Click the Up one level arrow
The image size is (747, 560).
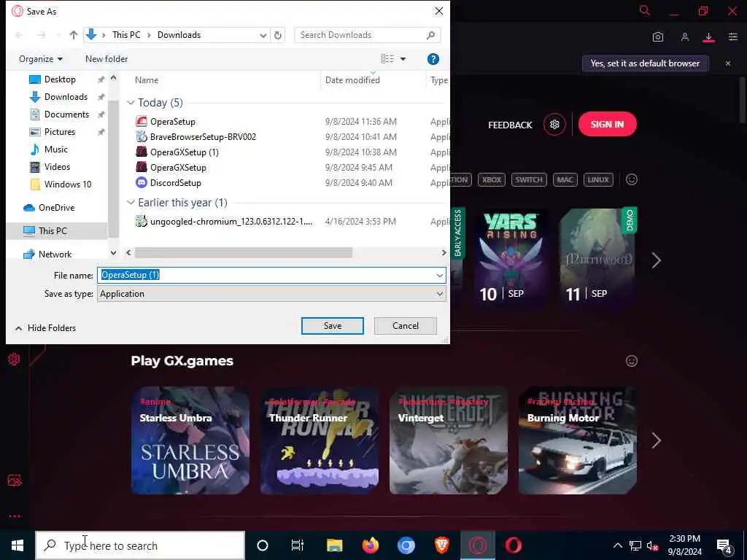[74, 35]
